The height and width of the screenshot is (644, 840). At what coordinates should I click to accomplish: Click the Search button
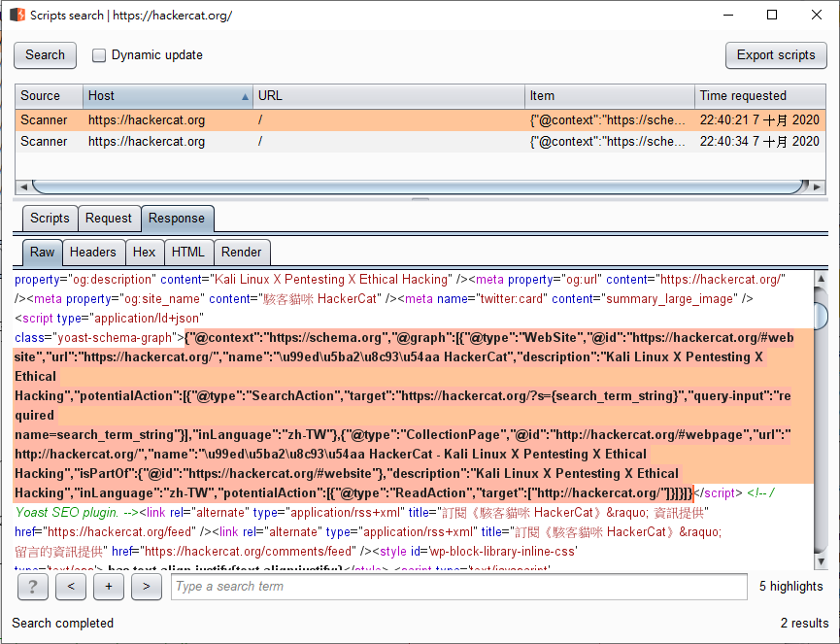[45, 55]
